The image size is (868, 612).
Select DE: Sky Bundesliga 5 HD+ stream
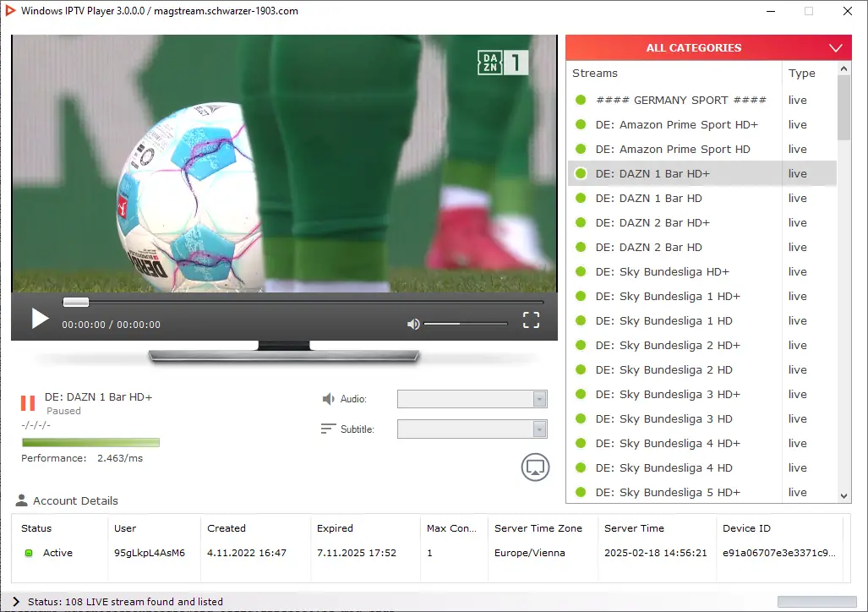[x=702, y=492]
